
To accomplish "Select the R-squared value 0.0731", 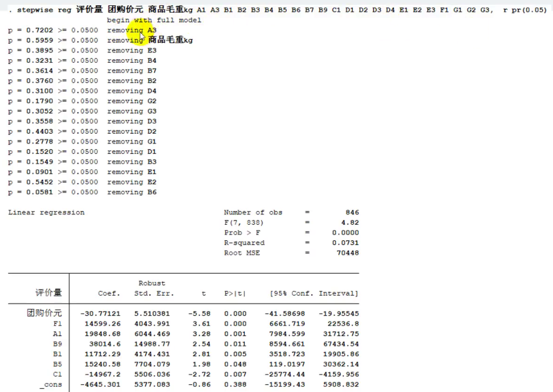I will click(345, 243).
